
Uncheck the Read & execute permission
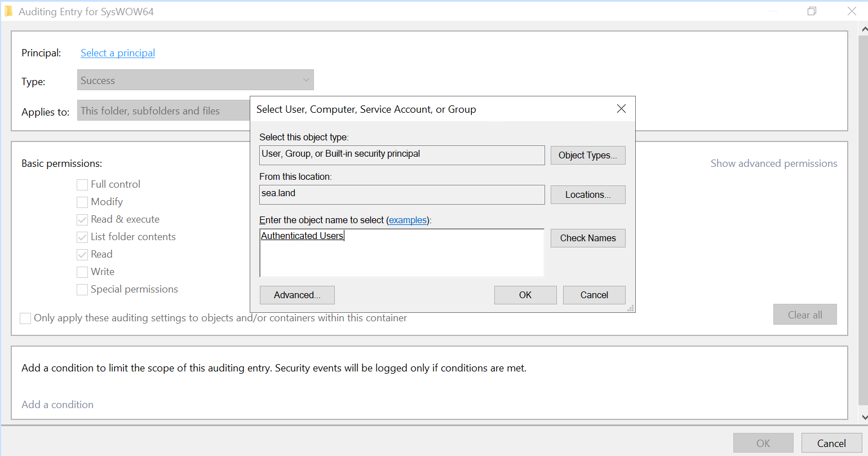click(82, 219)
